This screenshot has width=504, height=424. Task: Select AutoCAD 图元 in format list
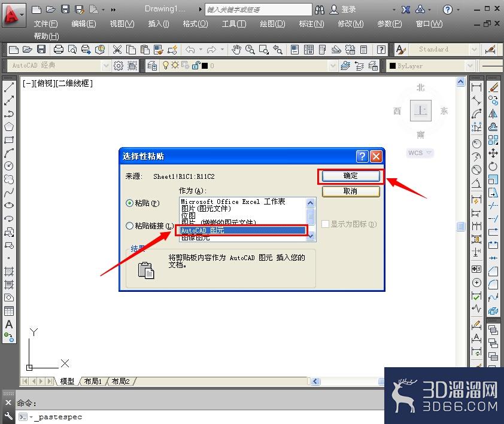(242, 230)
